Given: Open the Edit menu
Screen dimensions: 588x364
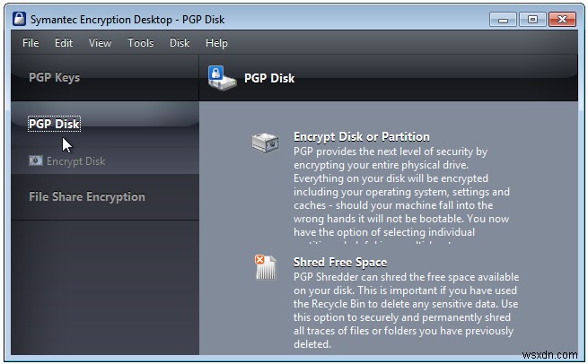Looking at the screenshot, I should click(x=64, y=43).
